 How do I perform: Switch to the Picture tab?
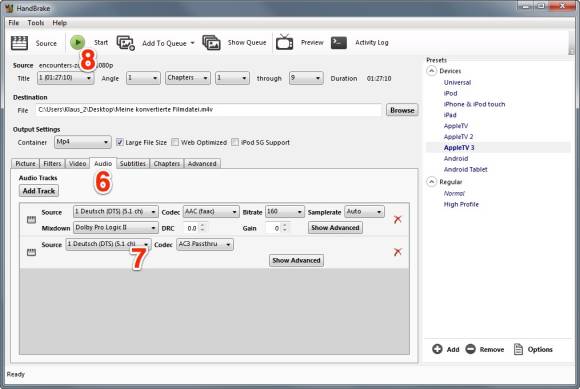pos(26,163)
